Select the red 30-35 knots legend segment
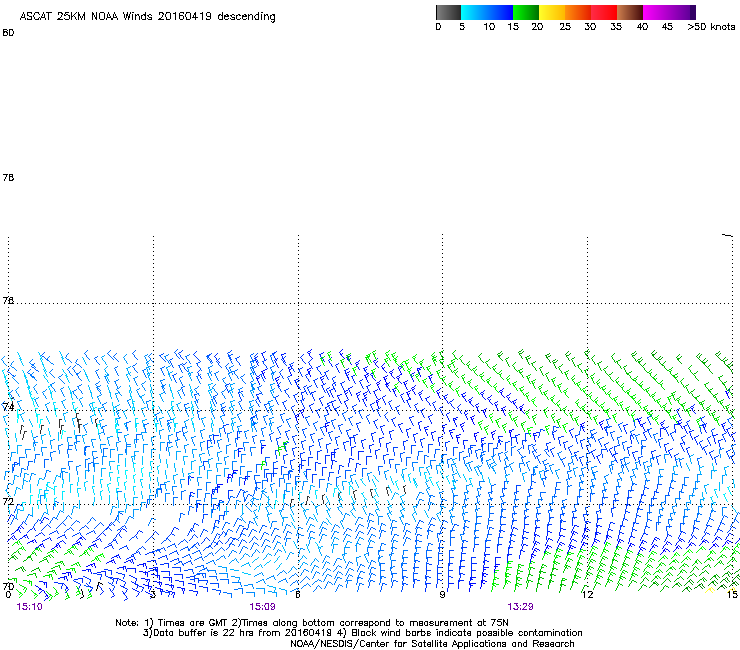Image resolution: width=740 pixels, height=650 pixels. click(x=604, y=12)
